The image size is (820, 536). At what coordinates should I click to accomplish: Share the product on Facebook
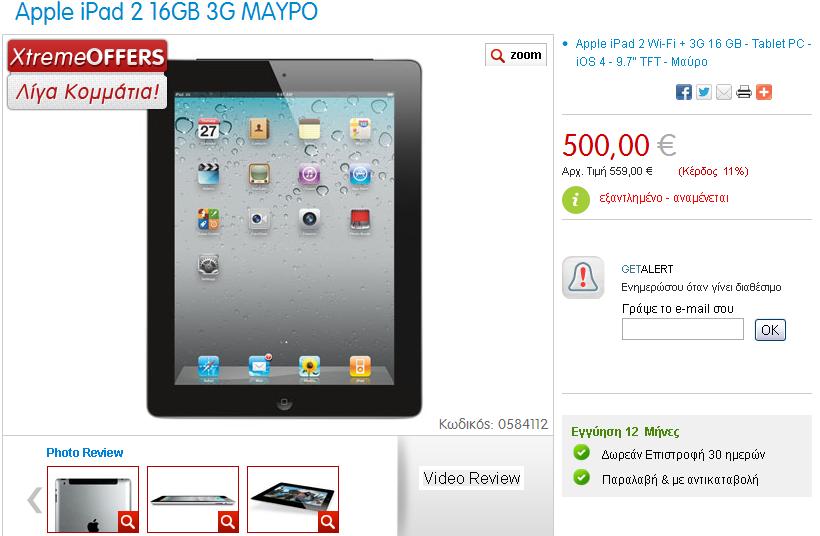coord(684,92)
